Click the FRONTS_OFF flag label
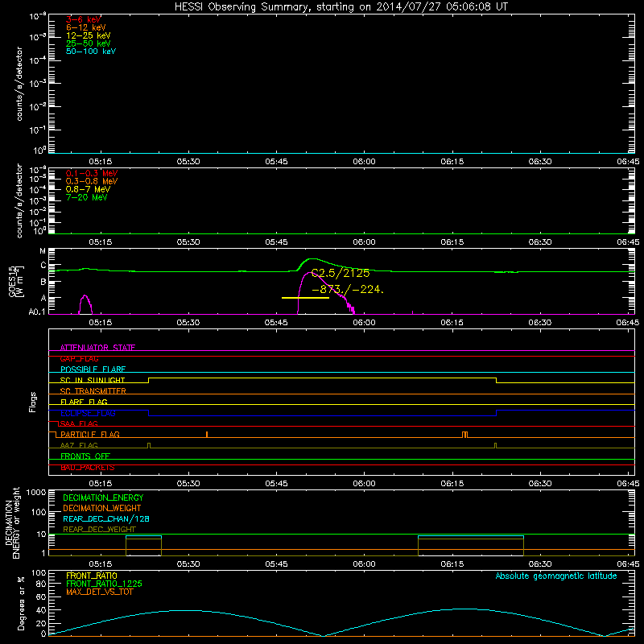644x644 pixels. click(85, 456)
